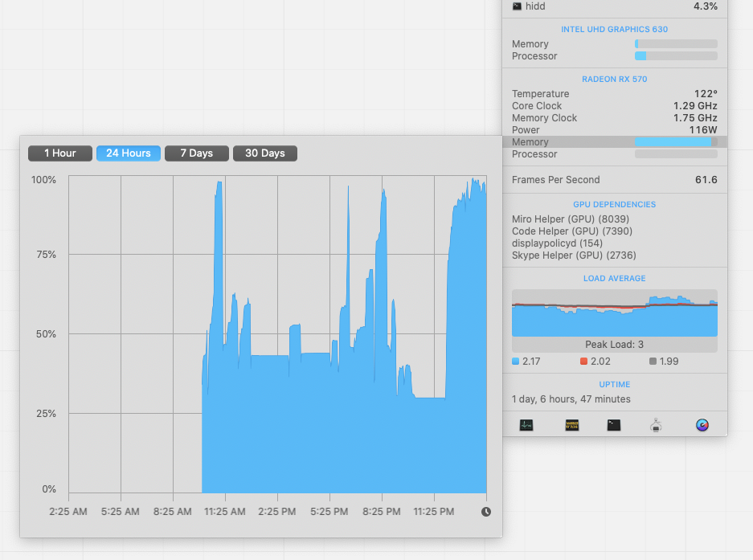Click the clock icon below the graph
This screenshot has height=560, width=753.
486,512
